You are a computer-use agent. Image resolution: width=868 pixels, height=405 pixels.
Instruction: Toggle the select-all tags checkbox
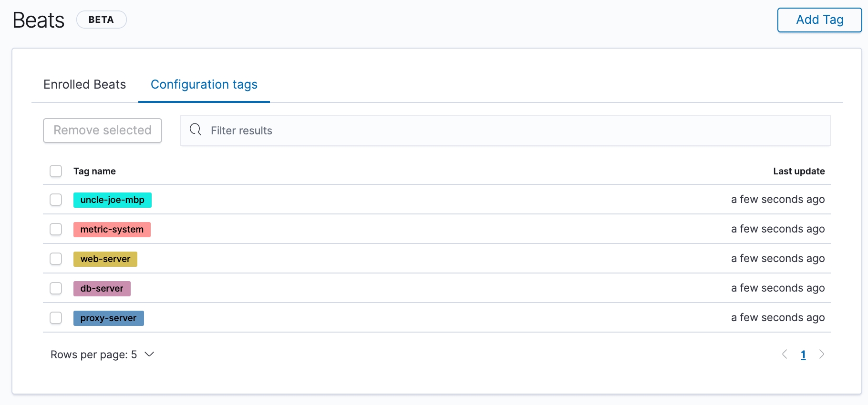coord(56,171)
